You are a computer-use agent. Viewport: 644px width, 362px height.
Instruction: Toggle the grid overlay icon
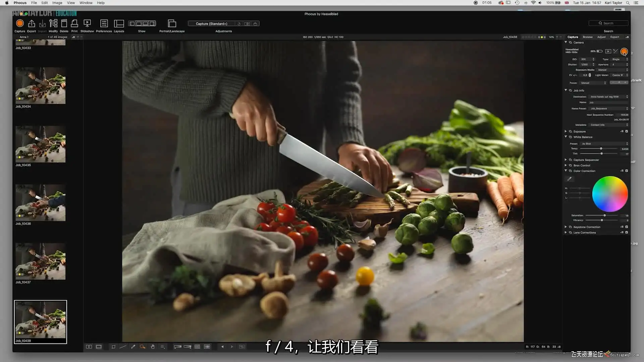[197, 347]
